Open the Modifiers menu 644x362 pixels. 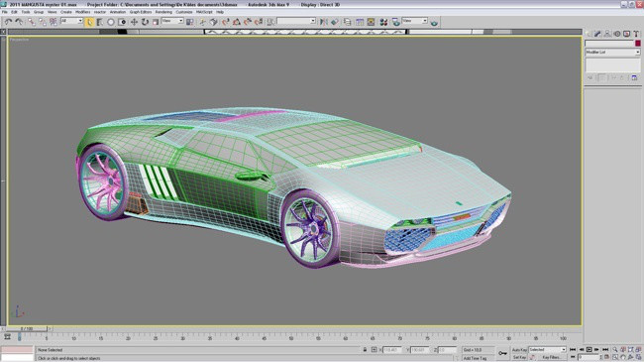(82, 12)
